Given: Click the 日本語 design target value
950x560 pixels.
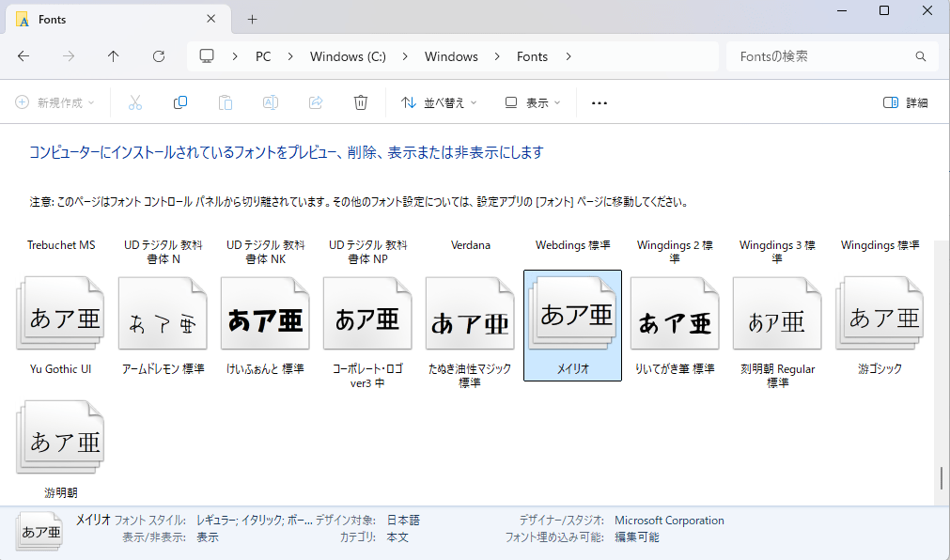Looking at the screenshot, I should pos(403,520).
